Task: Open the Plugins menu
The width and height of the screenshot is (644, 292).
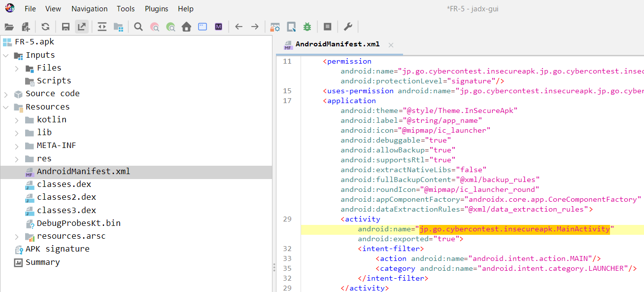Action: pyautogui.click(x=157, y=9)
